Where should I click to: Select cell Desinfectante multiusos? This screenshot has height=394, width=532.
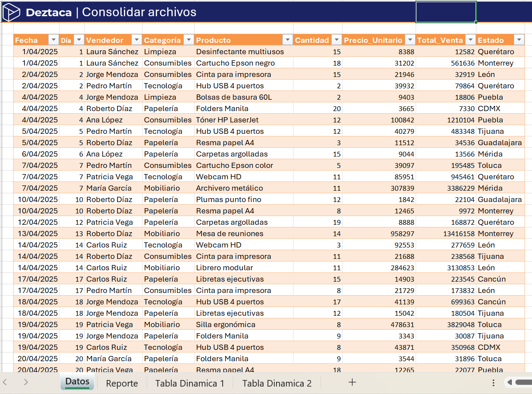click(x=244, y=52)
